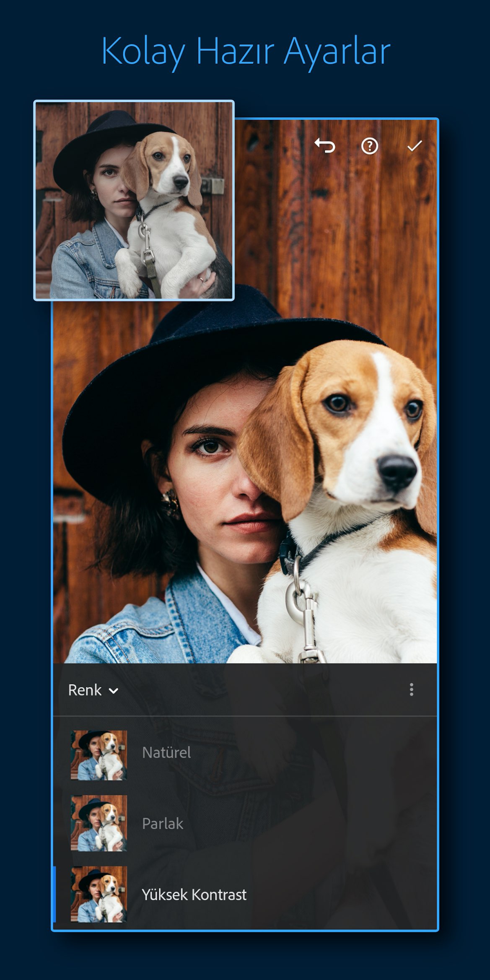
Task: Expand the Renk preset group dropdown
Action: pyautogui.click(x=93, y=690)
